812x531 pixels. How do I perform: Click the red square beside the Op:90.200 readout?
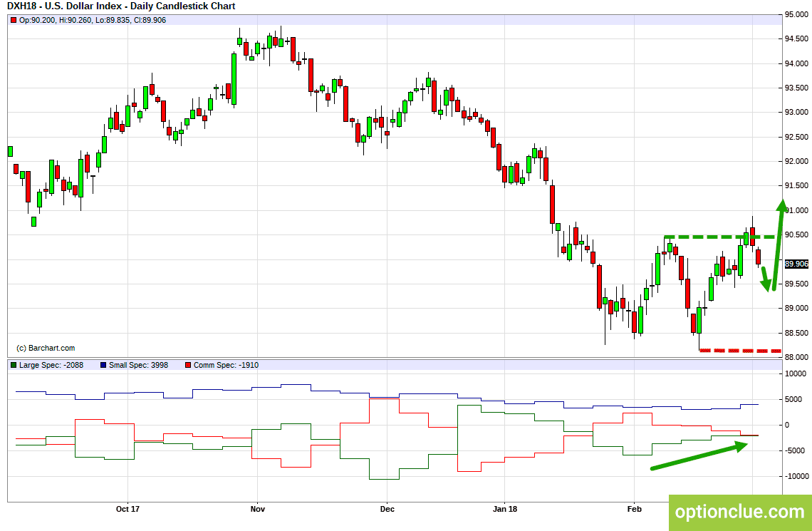tap(14, 20)
